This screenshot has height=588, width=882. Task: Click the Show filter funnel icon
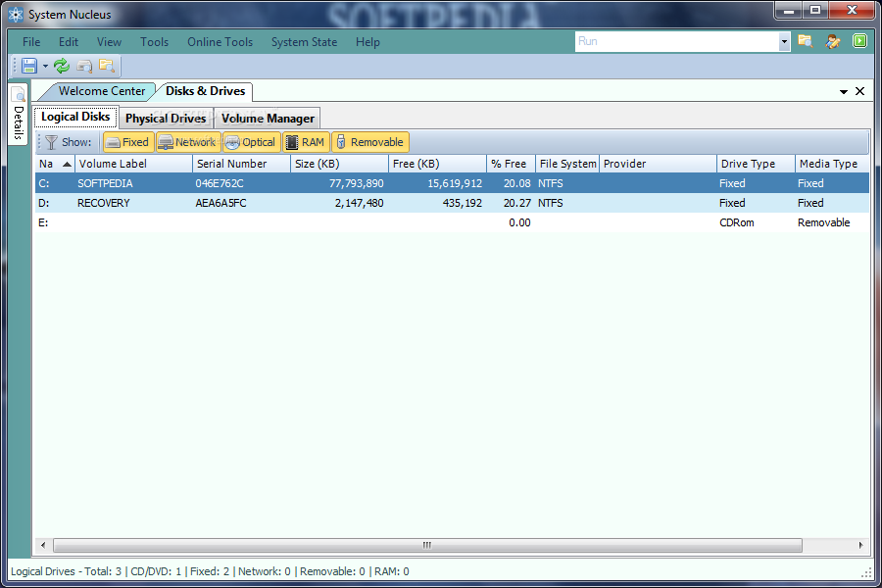coord(51,142)
